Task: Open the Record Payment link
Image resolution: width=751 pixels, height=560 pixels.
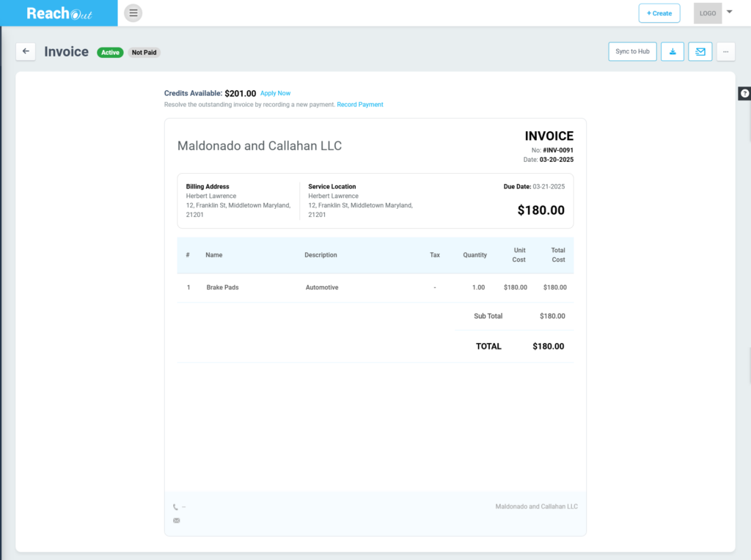Action: 360,105
